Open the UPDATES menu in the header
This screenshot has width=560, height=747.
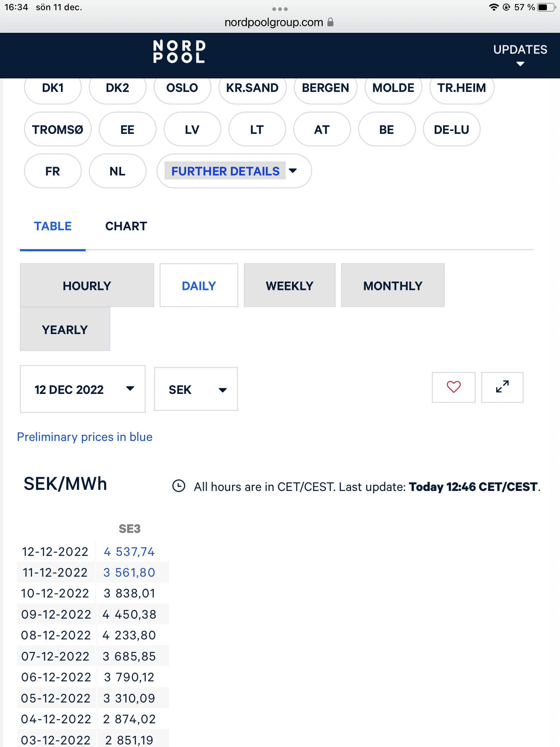pyautogui.click(x=520, y=54)
